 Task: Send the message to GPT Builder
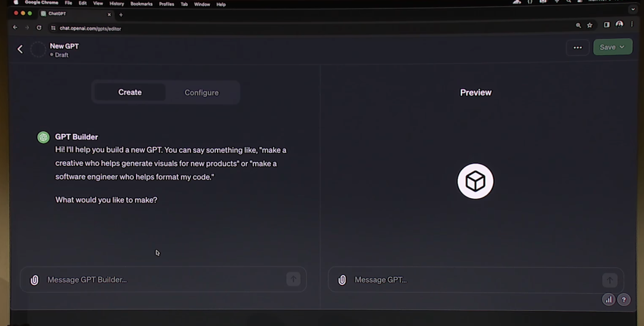(x=293, y=279)
